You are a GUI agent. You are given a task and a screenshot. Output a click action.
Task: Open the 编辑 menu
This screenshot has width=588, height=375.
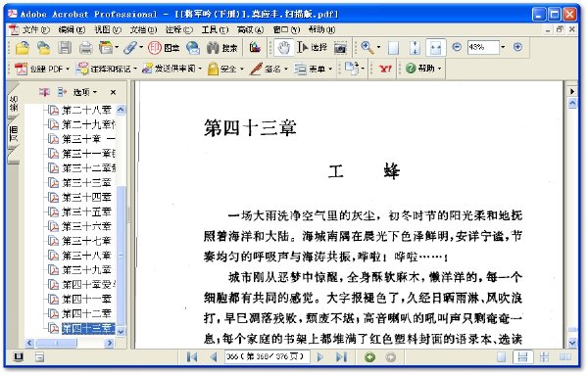[72, 29]
